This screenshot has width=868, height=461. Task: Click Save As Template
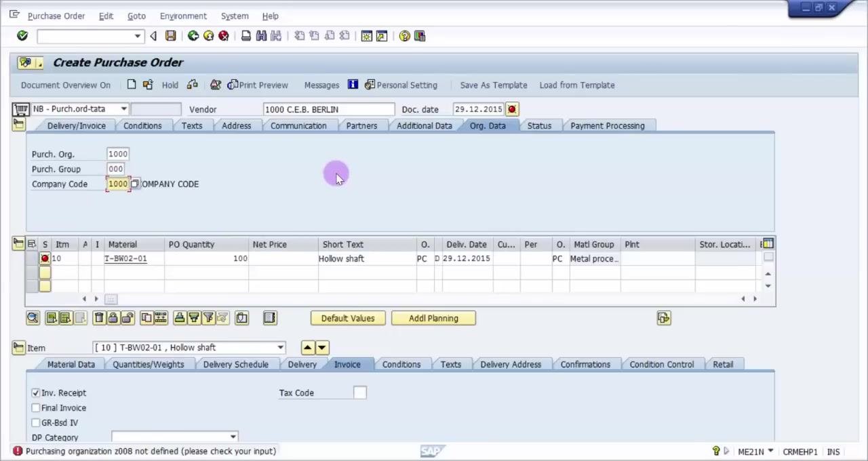[494, 85]
